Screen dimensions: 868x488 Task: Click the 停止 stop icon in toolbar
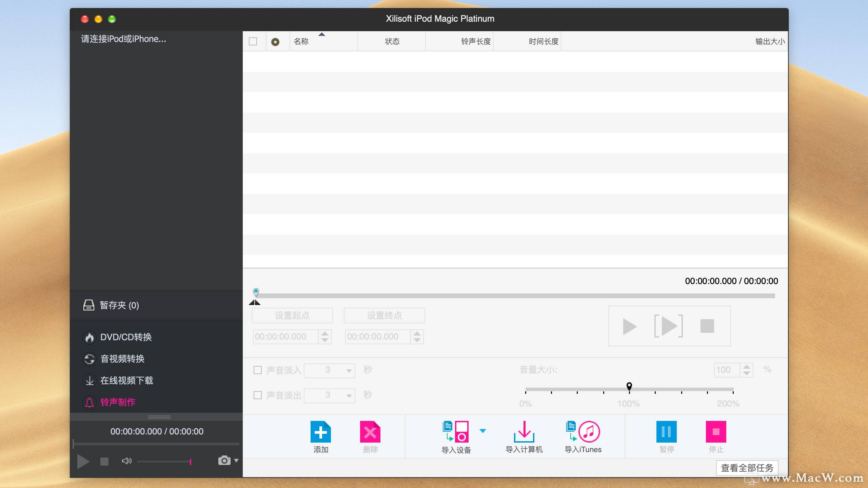[716, 431]
